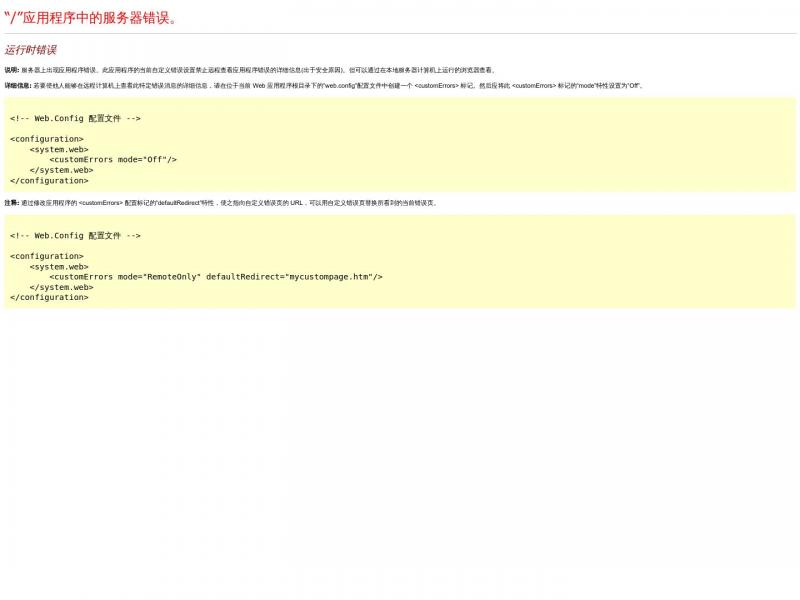Image resolution: width=800 pixels, height=600 pixels.
Task: Click </system.web> tag in first code block
Action: pyautogui.click(x=61, y=170)
